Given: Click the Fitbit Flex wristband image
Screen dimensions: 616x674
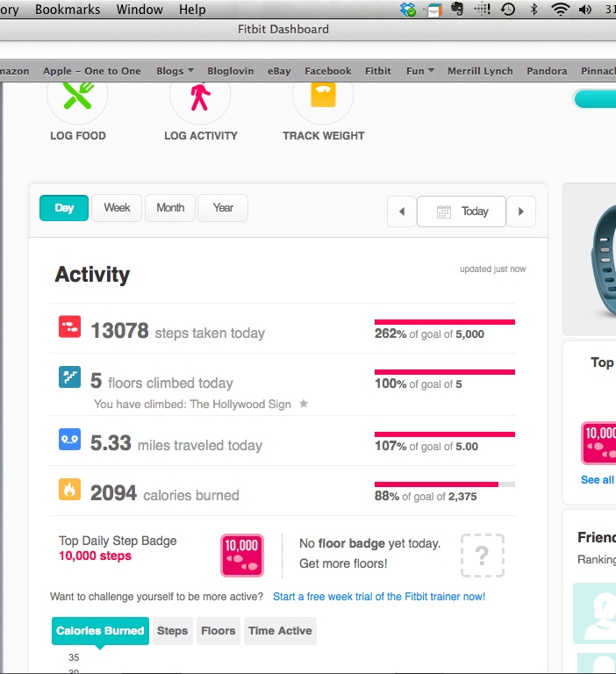Looking at the screenshot, I should click(602, 261).
